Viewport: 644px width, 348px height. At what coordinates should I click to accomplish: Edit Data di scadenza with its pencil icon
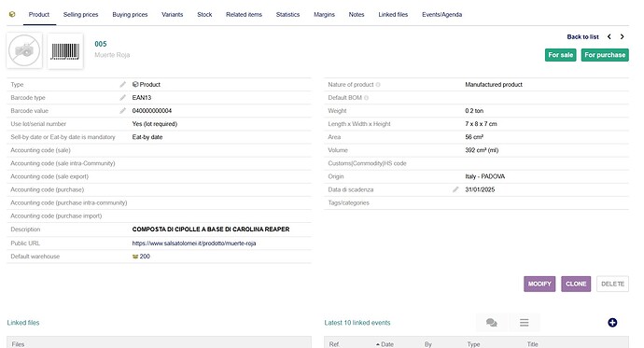point(455,189)
